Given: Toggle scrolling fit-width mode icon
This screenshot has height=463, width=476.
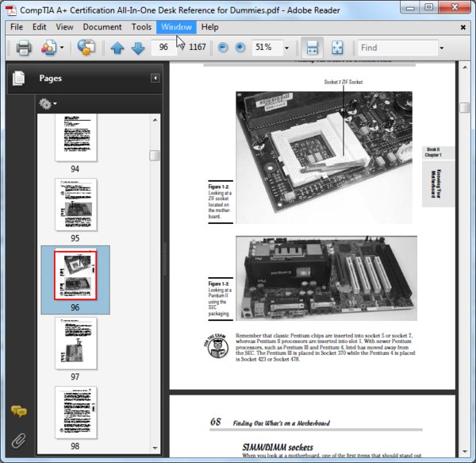Looking at the screenshot, I should [312, 48].
